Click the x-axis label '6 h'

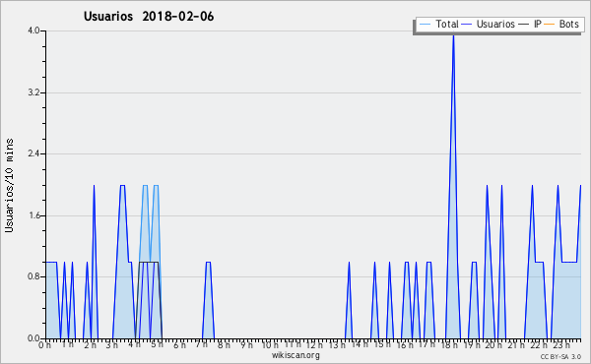pyautogui.click(x=179, y=344)
